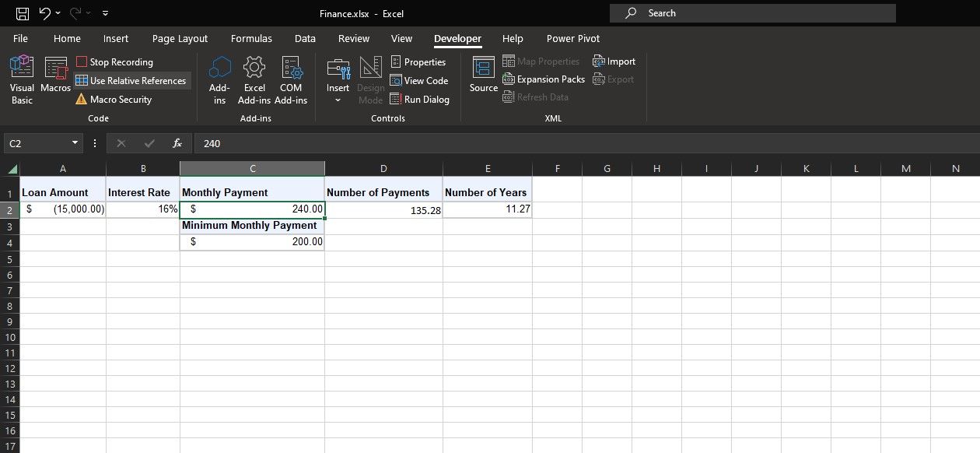This screenshot has width=980, height=453.
Task: Open the Visual Basic editor
Action: [x=21, y=79]
